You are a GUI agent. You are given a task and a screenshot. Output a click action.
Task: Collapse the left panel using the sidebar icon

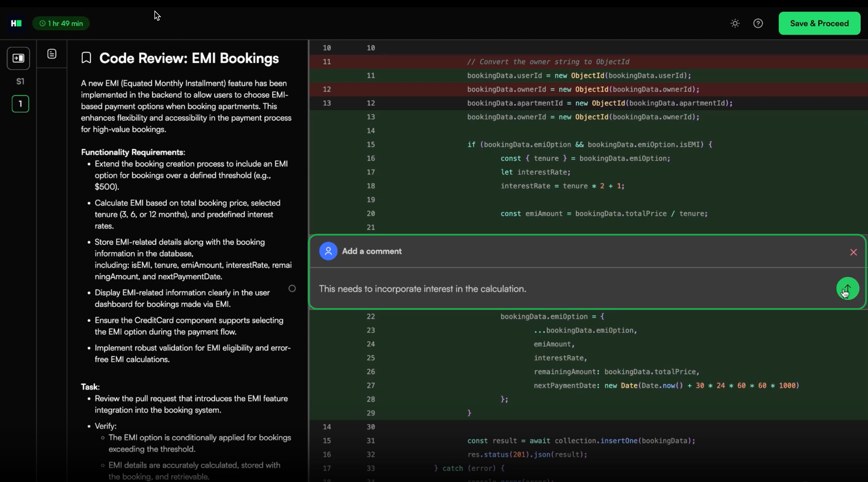point(18,58)
